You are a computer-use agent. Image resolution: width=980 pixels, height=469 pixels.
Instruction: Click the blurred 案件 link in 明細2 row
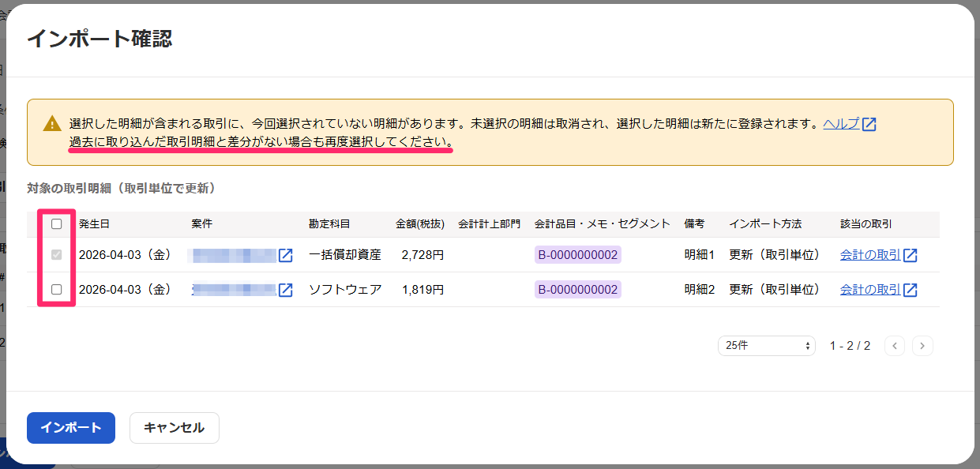pyautogui.click(x=233, y=290)
